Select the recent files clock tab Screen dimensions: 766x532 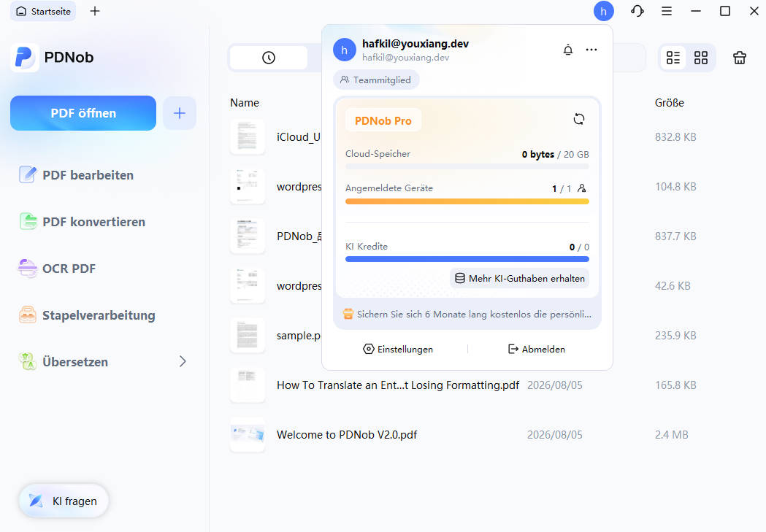269,58
